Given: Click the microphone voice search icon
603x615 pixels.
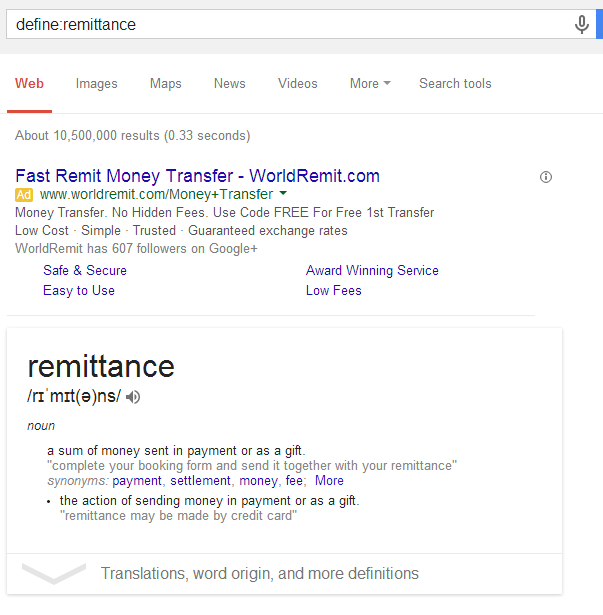Looking at the screenshot, I should tap(581, 24).
